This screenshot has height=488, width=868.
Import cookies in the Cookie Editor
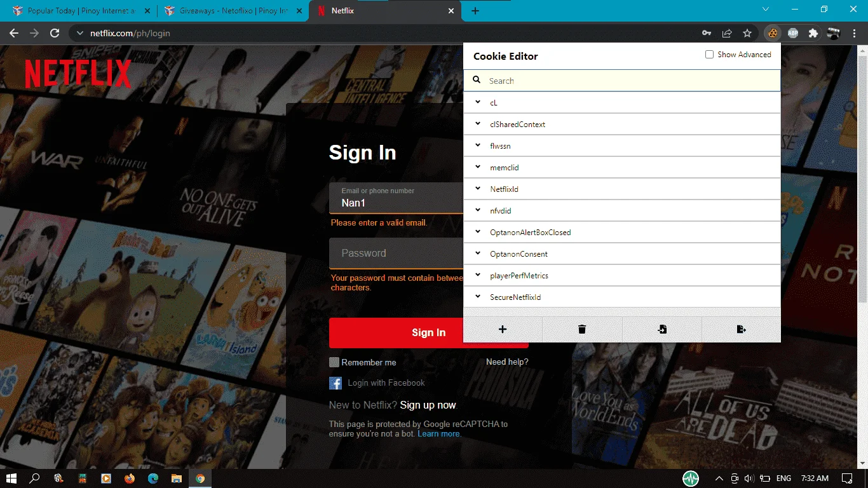[x=662, y=329]
